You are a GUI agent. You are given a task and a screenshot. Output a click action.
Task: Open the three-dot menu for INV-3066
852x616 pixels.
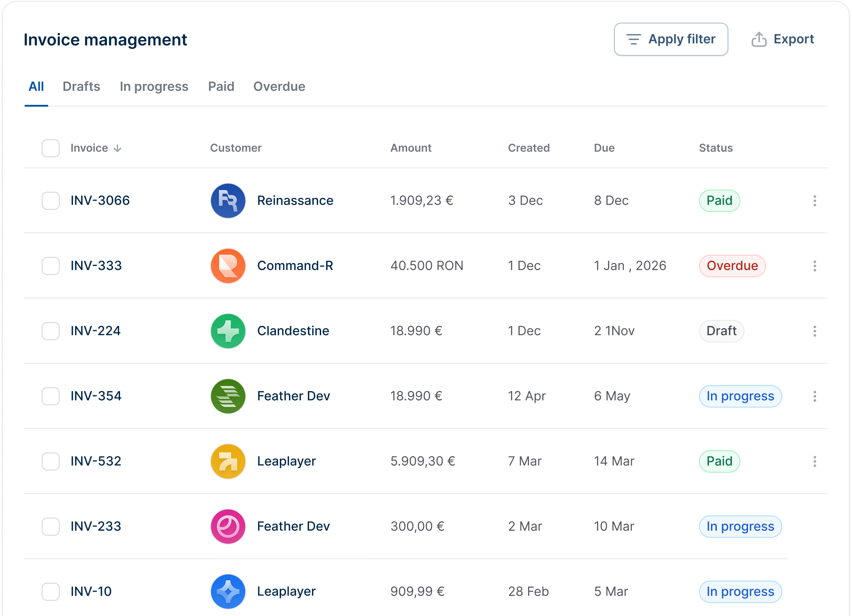tap(815, 201)
